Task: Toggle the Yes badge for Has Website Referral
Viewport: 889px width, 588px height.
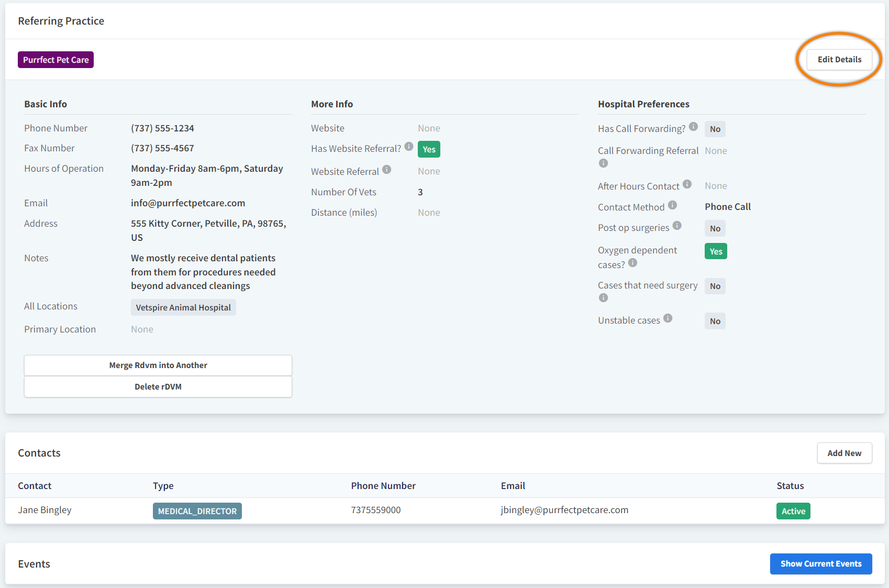Action: [429, 149]
